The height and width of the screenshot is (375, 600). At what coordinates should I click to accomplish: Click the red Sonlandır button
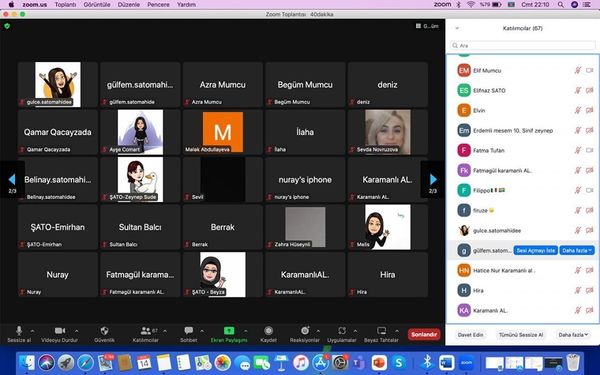pos(424,334)
